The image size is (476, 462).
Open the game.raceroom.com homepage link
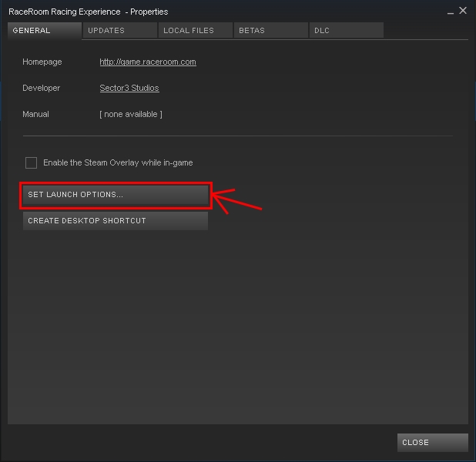[x=148, y=62]
